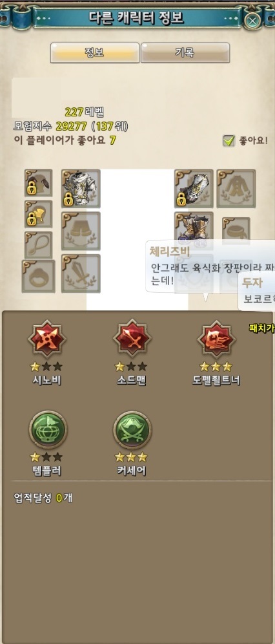
Task: Click the equipped boots slot
Action: [194, 229]
